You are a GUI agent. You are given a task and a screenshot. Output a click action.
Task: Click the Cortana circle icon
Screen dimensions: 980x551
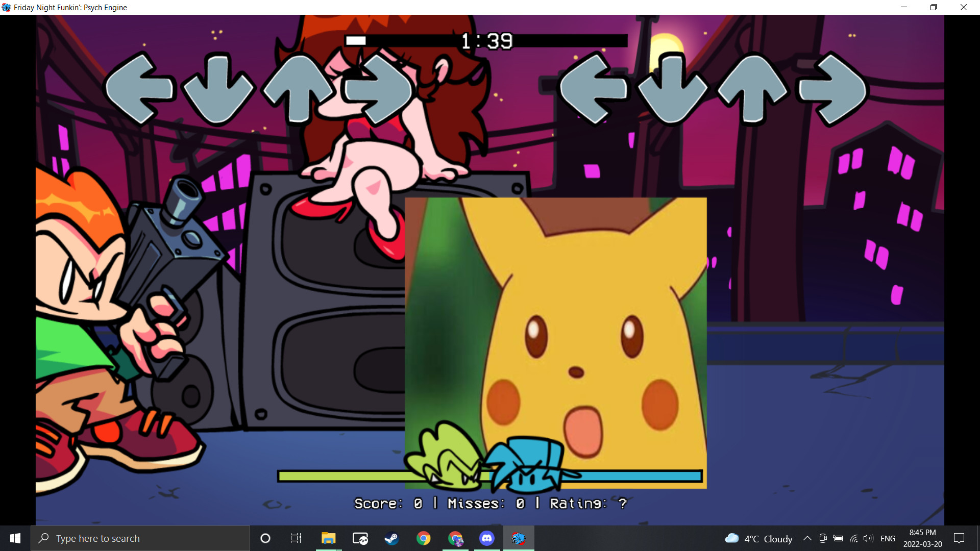click(x=265, y=538)
